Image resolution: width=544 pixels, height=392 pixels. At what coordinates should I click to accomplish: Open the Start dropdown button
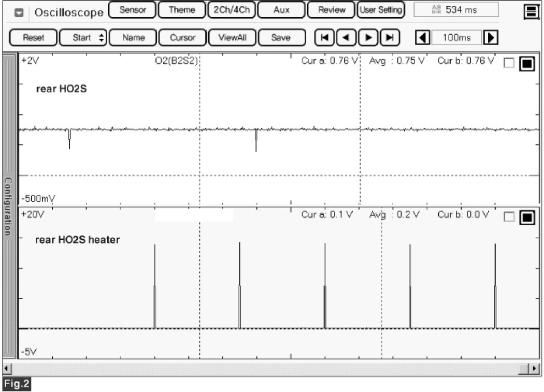coord(83,38)
